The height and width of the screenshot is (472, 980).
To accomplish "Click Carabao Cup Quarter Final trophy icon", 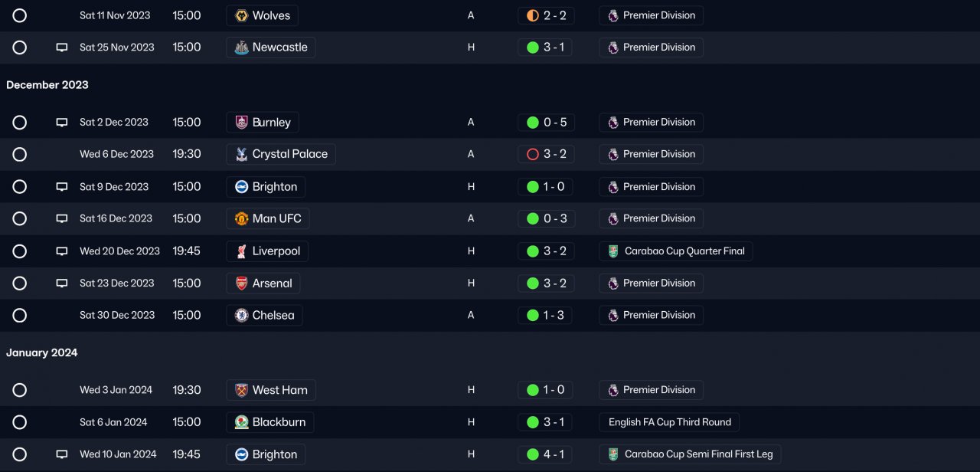I will (612, 251).
